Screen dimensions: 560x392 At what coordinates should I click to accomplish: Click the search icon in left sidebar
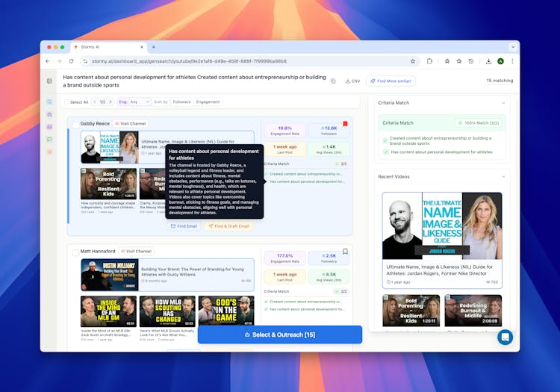49,102
